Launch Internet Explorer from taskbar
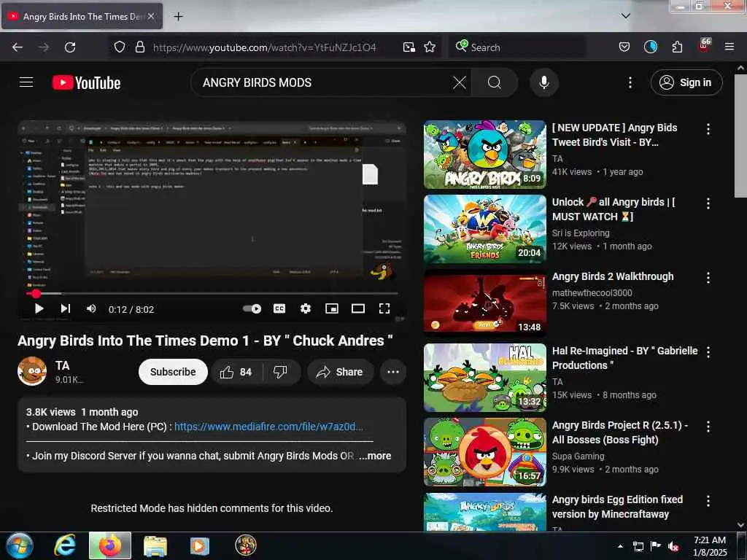Screen dimensions: 747x560 tap(64, 545)
